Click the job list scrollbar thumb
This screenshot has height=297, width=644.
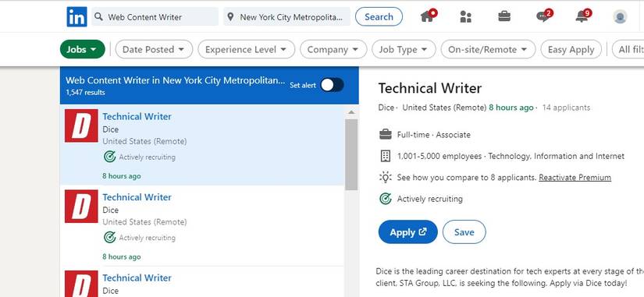351,154
